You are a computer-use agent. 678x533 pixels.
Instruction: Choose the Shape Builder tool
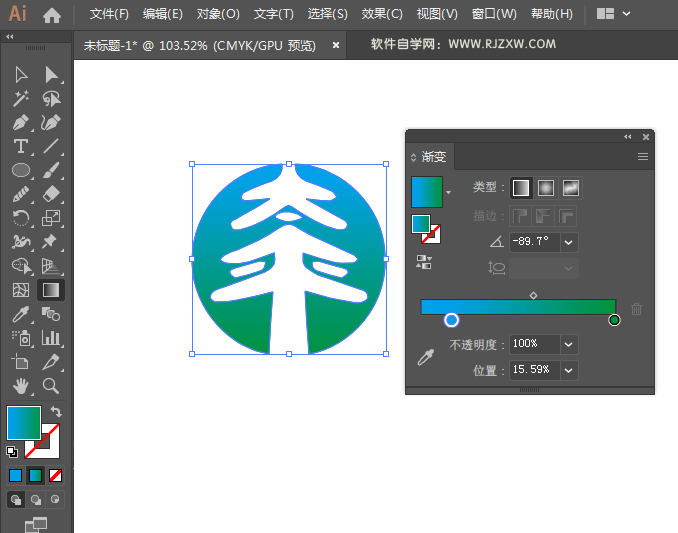coord(22,266)
